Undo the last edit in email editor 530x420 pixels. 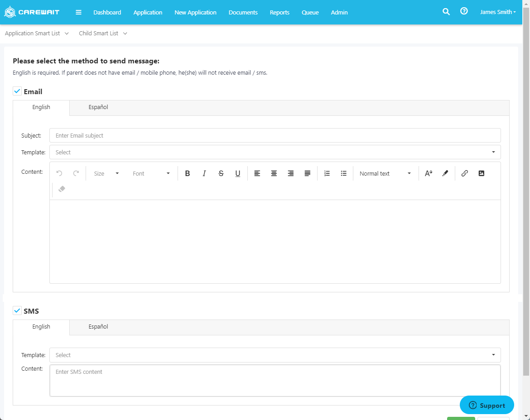59,173
